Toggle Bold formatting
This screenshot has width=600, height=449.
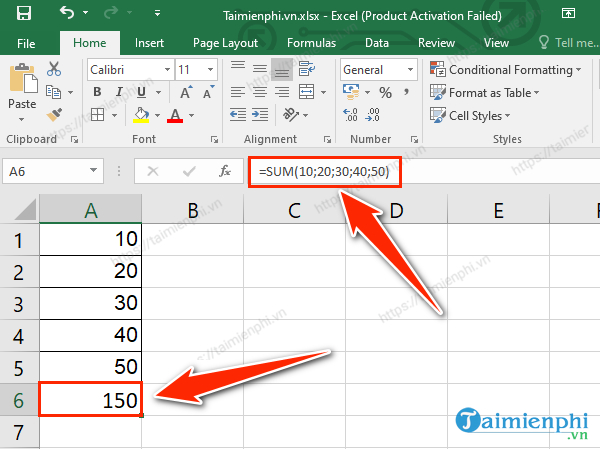click(96, 93)
